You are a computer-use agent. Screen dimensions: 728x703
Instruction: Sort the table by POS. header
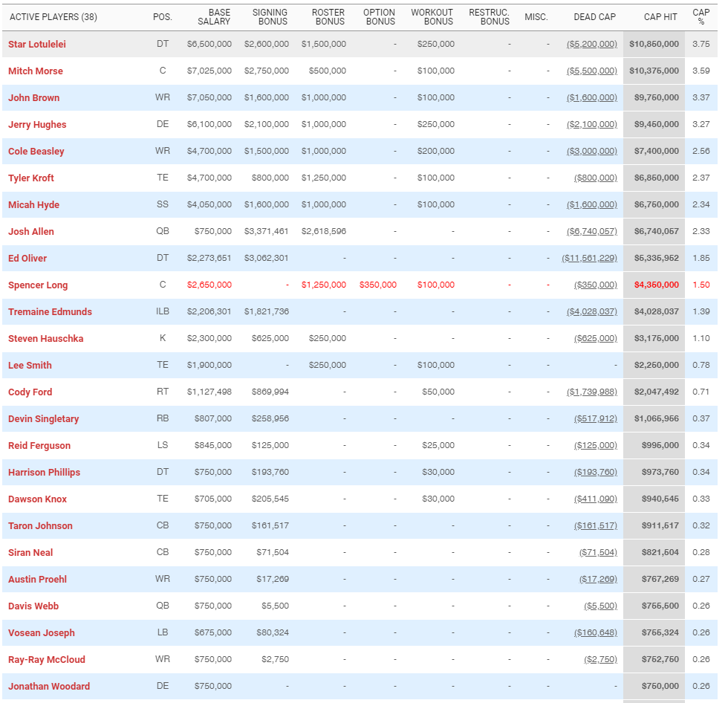pyautogui.click(x=163, y=17)
